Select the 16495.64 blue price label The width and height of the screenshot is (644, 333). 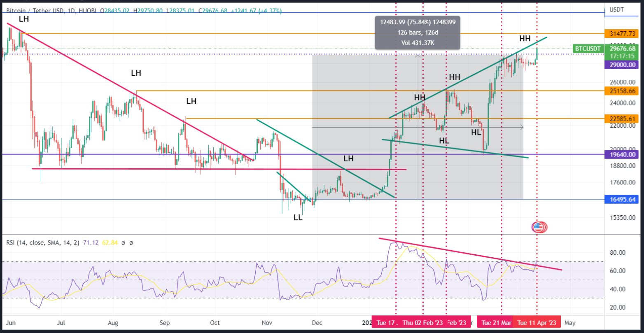(621, 199)
